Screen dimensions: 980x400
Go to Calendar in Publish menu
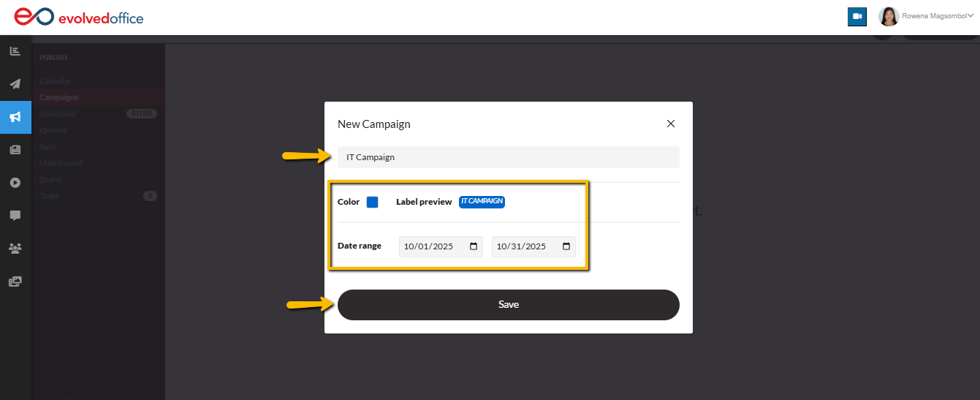pos(56,81)
